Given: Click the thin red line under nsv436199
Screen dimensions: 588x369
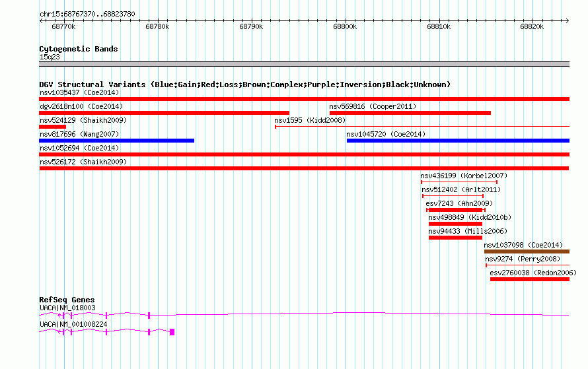Looking at the screenshot, I should pyautogui.click(x=459, y=182).
